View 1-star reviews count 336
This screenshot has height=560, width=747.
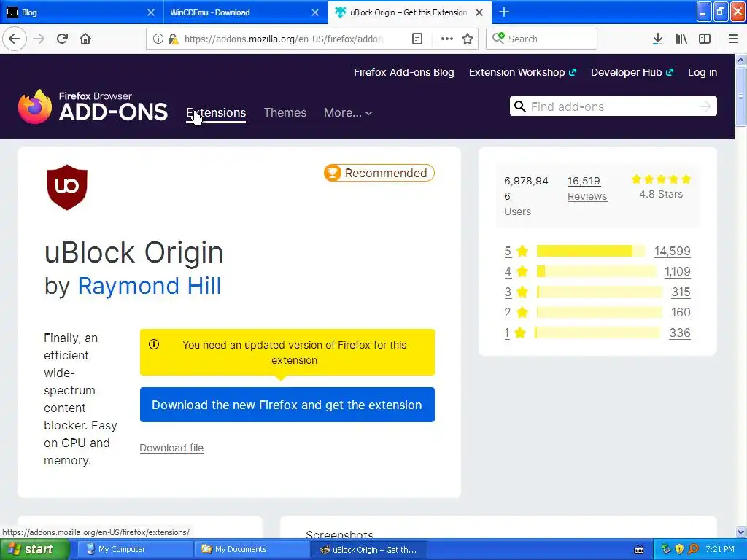pos(680,332)
